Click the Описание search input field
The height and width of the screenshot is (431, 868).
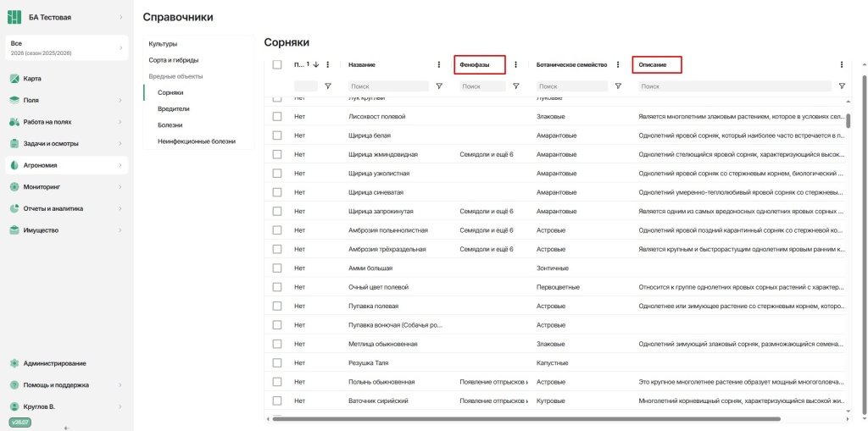pos(735,86)
